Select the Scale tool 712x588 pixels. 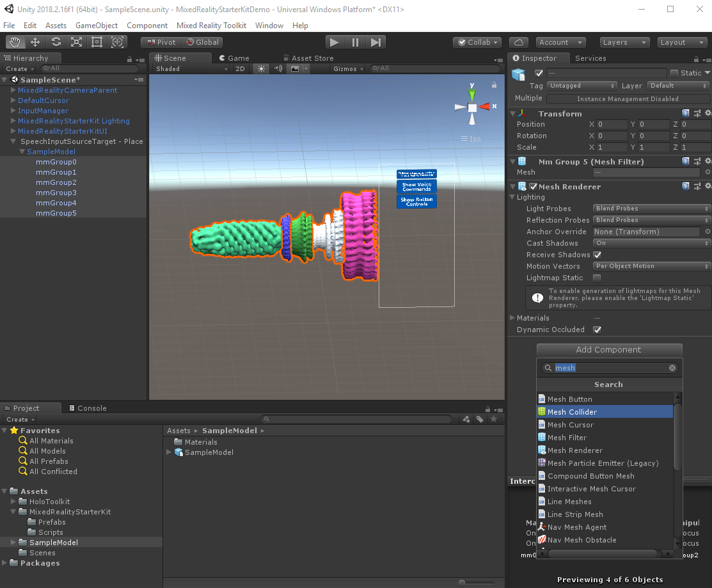(x=77, y=42)
